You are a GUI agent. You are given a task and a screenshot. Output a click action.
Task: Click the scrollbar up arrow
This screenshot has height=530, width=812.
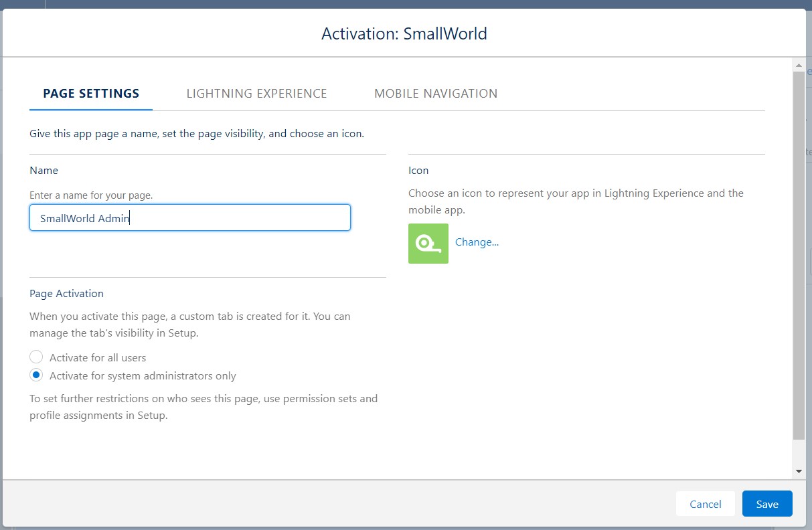pos(798,65)
